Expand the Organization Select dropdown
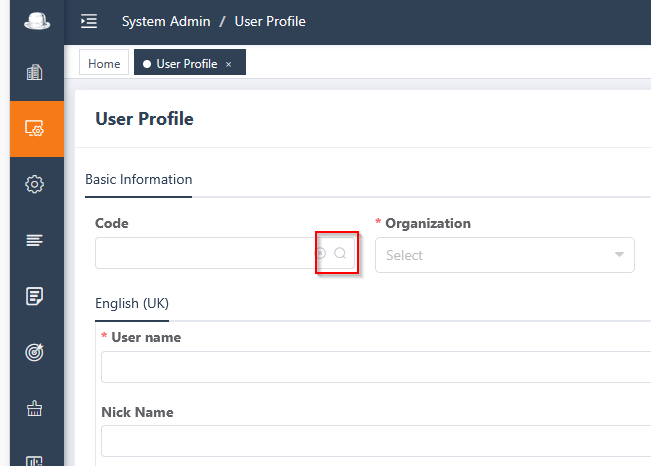 coord(495,255)
